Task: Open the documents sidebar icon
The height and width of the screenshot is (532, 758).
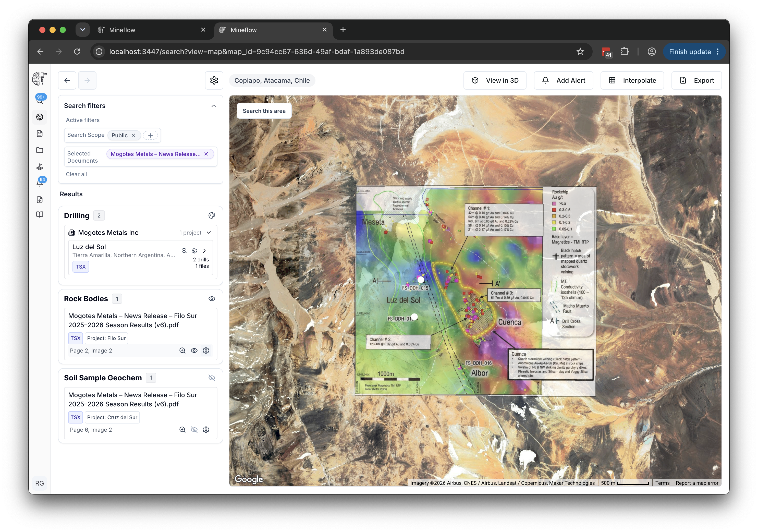Action: point(40,134)
